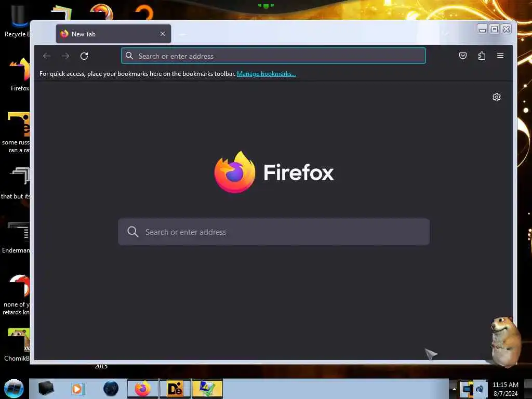Select the 'some russ' desktop icon
This screenshot has width=532, height=399.
pos(16,132)
